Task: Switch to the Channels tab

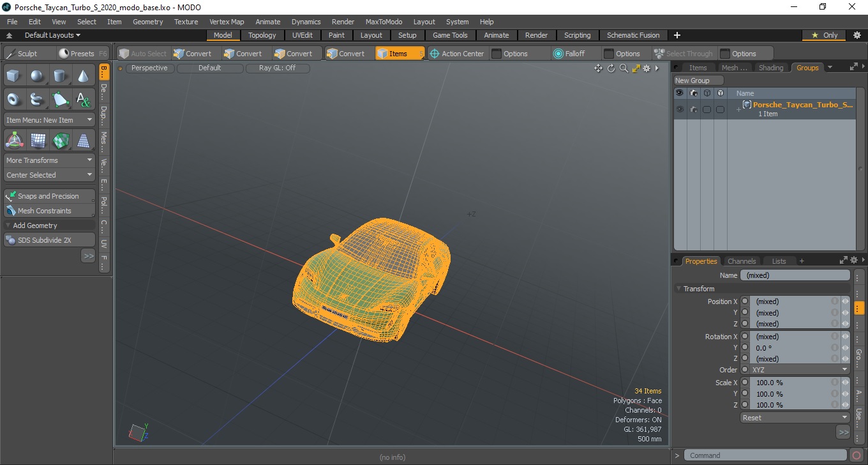Action: (x=742, y=261)
